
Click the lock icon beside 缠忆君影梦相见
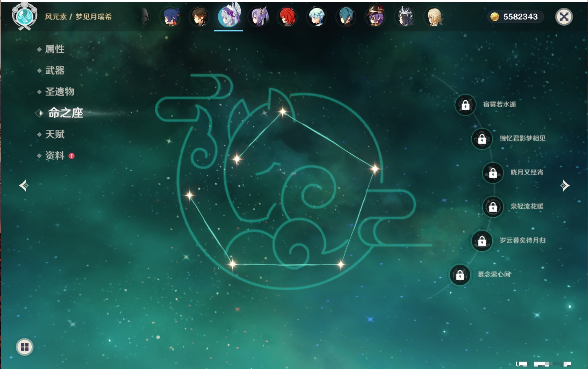coord(482,139)
